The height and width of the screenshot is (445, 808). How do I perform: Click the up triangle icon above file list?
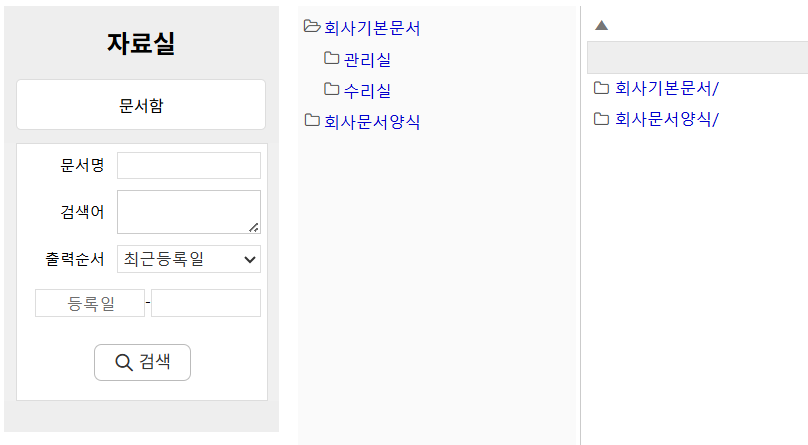pos(601,25)
